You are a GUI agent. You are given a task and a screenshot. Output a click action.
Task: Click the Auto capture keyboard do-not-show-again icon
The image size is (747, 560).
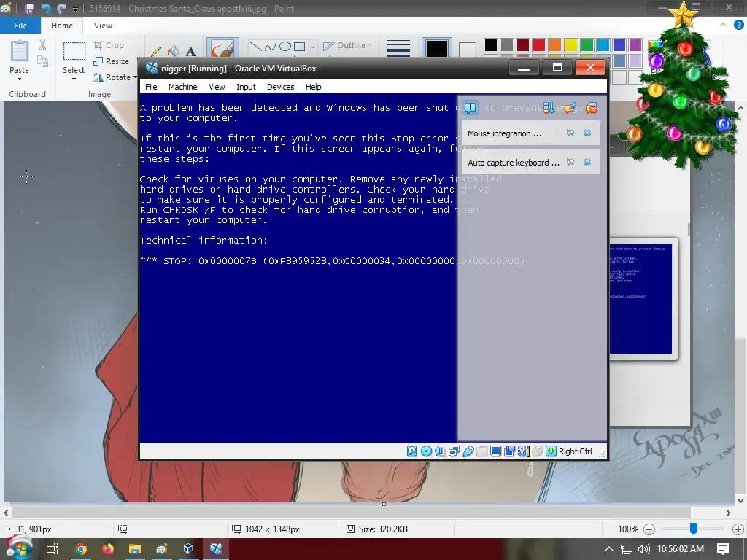(570, 162)
